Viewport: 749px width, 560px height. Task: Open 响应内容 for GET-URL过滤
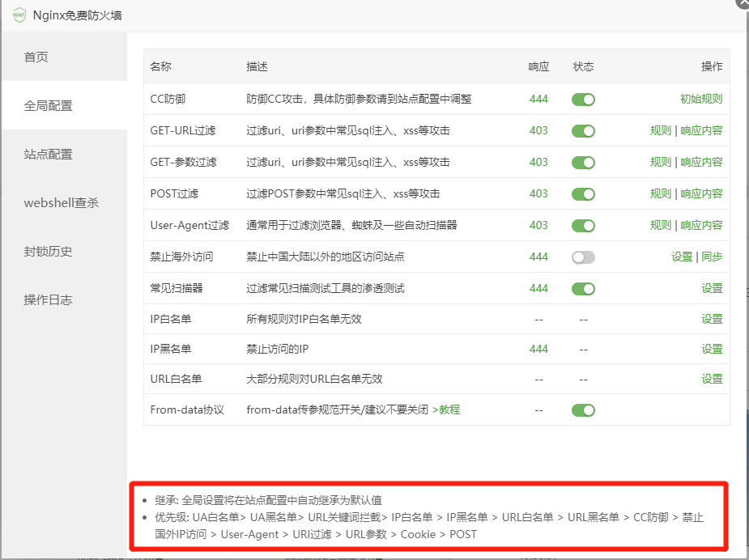coord(701,130)
